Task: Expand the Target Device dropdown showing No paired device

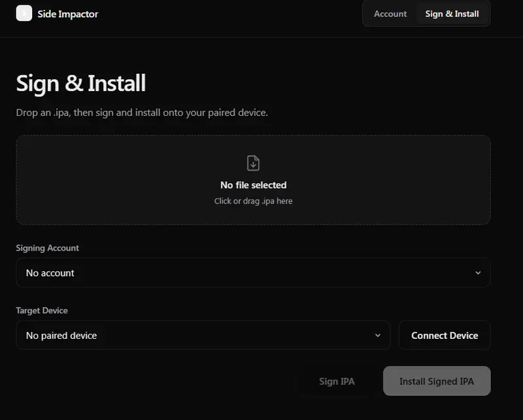Action: (203, 336)
